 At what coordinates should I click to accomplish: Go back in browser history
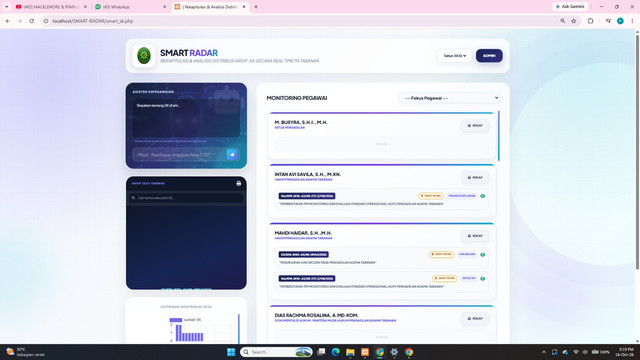coord(8,21)
